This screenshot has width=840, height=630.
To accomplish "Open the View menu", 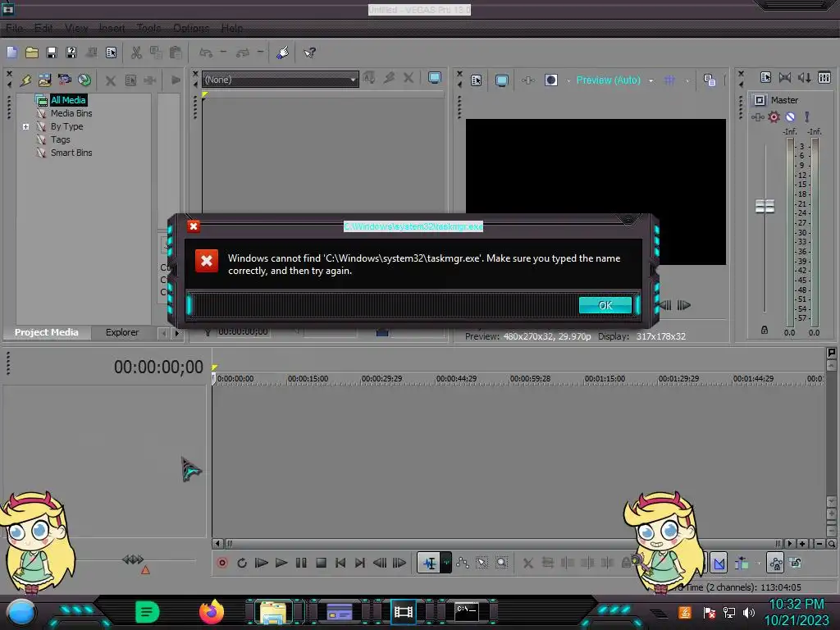I will tap(76, 28).
